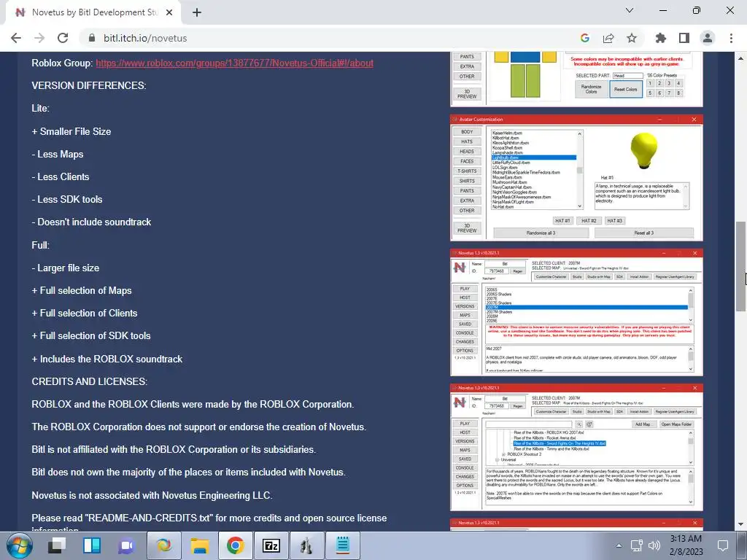Open the Novetus maps tree screenshot
Image resolution: width=747 pixels, height=560 pixels.
(x=576, y=447)
